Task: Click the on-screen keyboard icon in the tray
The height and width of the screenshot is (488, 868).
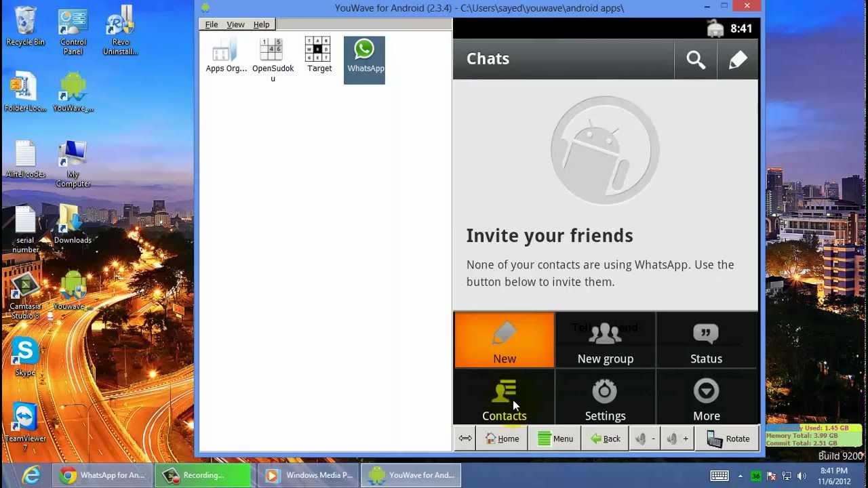Action: [x=719, y=476]
